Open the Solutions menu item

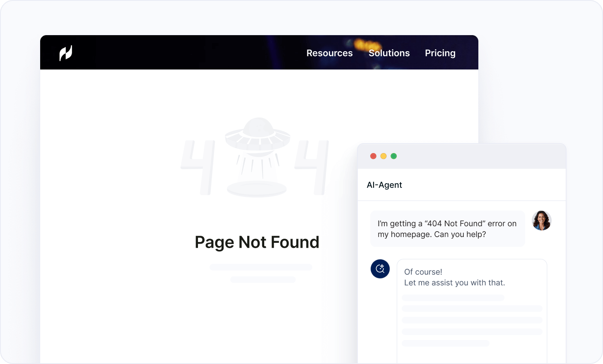tap(389, 53)
